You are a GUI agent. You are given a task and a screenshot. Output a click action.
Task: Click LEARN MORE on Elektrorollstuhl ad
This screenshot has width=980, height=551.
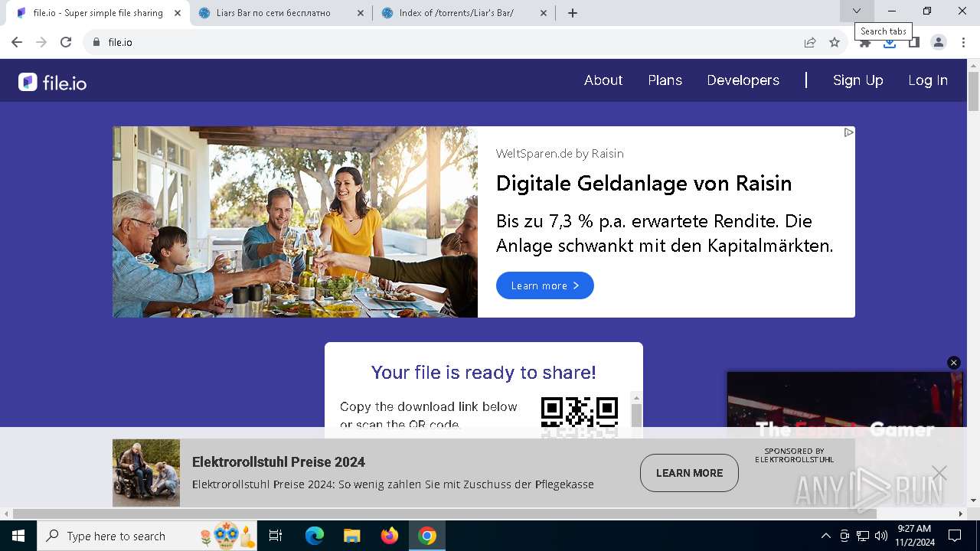click(689, 473)
